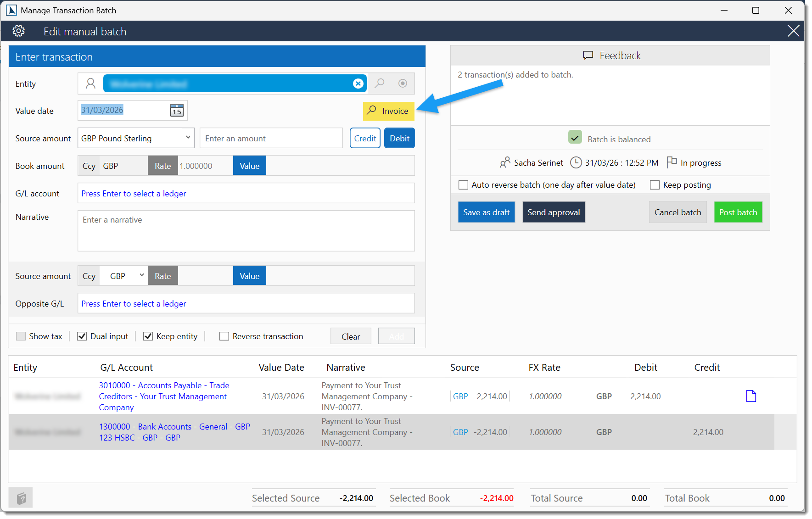Screen dimensions: 812x519
Task: Click the Enter a narrative field
Action: pos(246,230)
